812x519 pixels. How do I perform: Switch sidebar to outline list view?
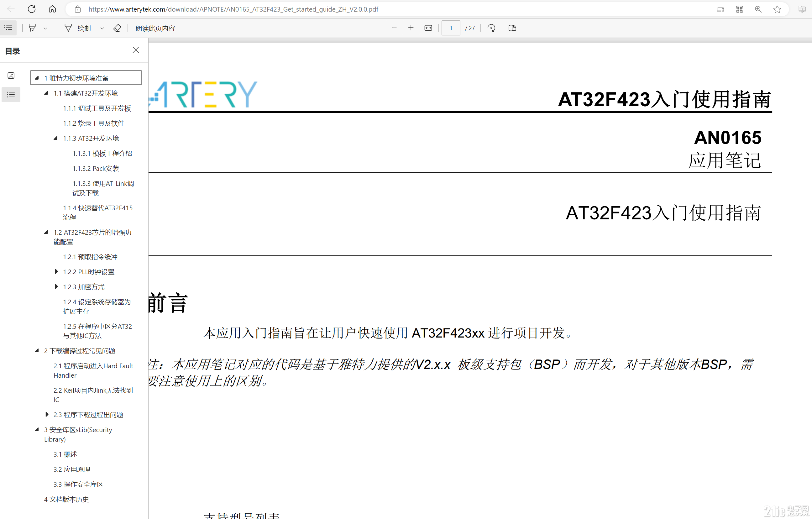point(11,95)
